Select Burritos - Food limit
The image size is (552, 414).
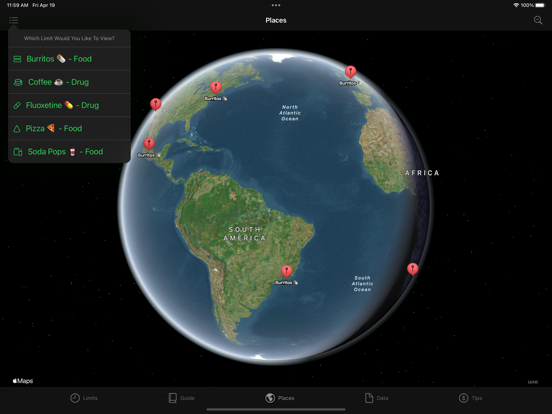point(69,59)
